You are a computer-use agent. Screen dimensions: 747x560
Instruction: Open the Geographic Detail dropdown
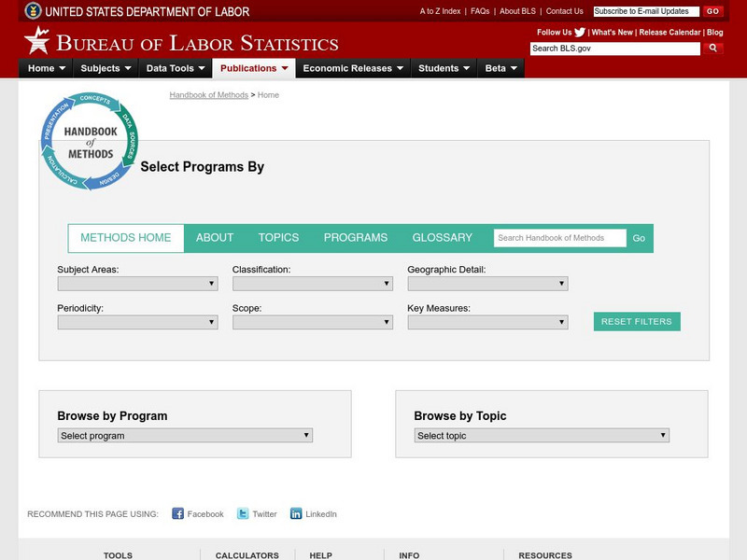(487, 284)
